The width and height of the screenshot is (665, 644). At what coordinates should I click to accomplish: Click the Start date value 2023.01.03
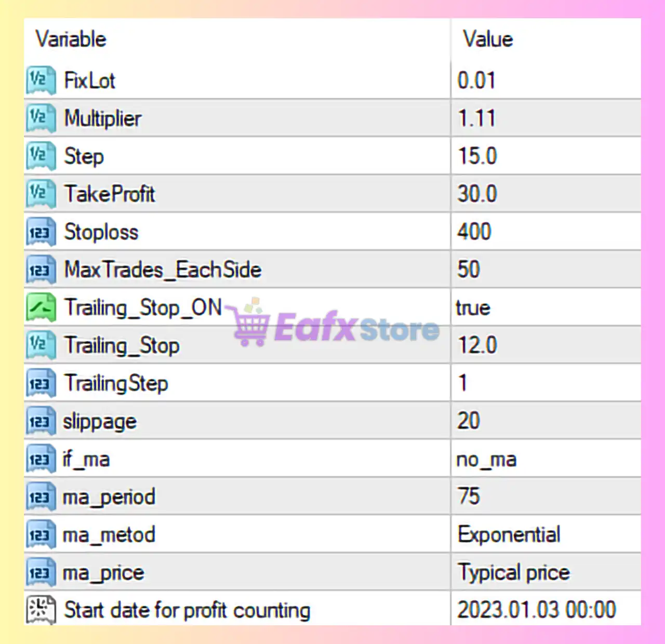point(536,610)
